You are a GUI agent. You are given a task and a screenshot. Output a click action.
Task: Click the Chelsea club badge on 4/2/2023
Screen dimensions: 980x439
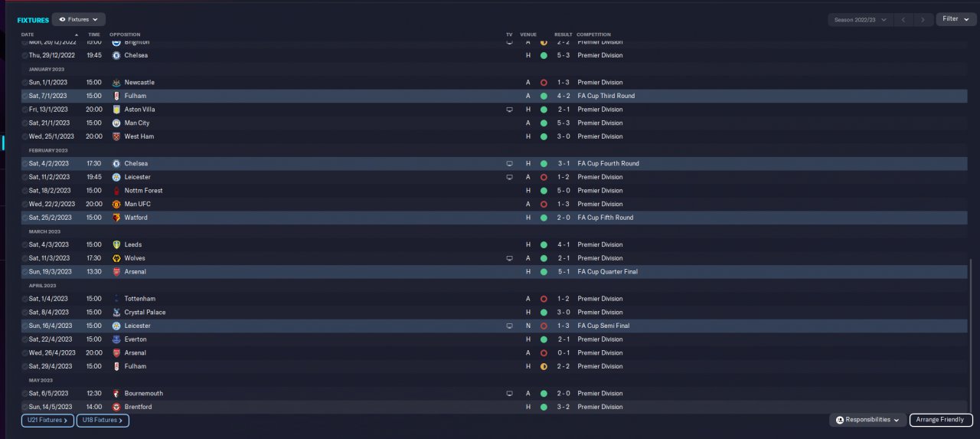pos(116,163)
